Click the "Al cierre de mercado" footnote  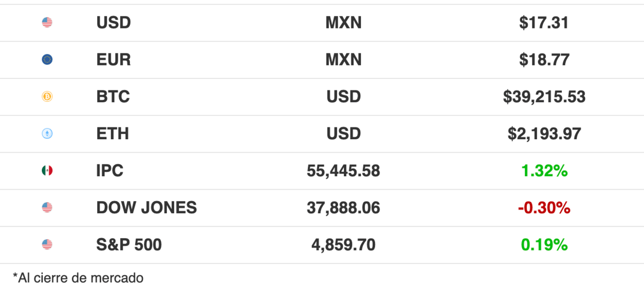[x=78, y=278]
